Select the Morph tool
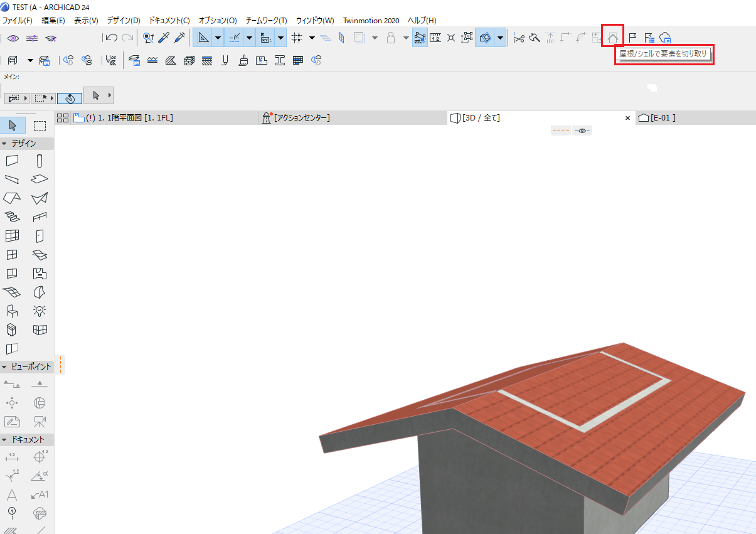This screenshot has width=756, height=534. pos(40,292)
